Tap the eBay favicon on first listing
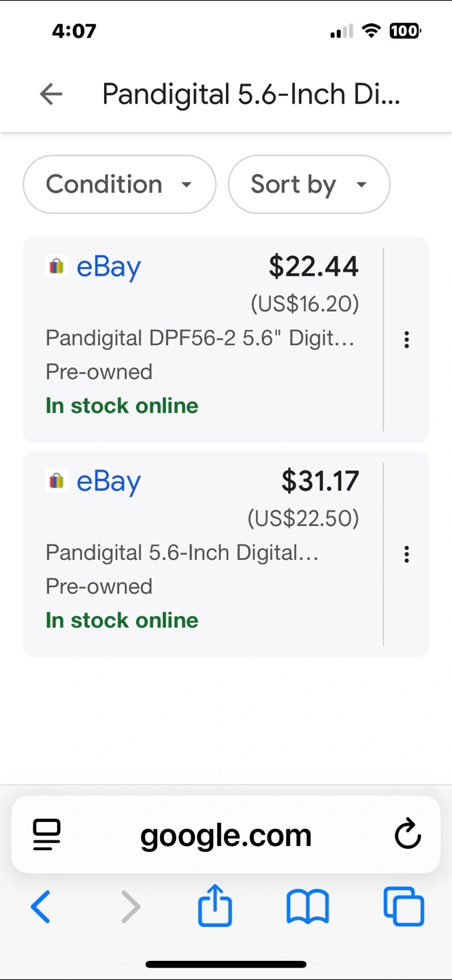 [56, 267]
